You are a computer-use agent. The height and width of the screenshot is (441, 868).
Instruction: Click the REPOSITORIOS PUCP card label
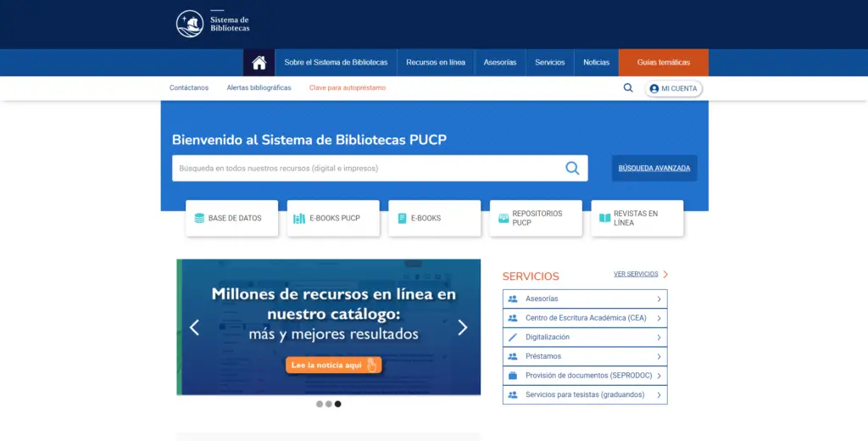(537, 218)
